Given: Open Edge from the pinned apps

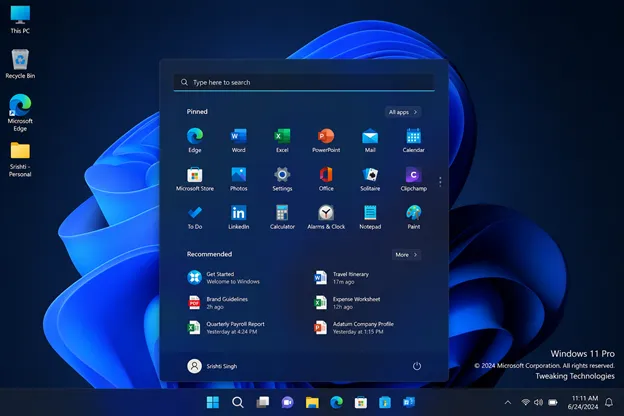Looking at the screenshot, I should pos(195,141).
